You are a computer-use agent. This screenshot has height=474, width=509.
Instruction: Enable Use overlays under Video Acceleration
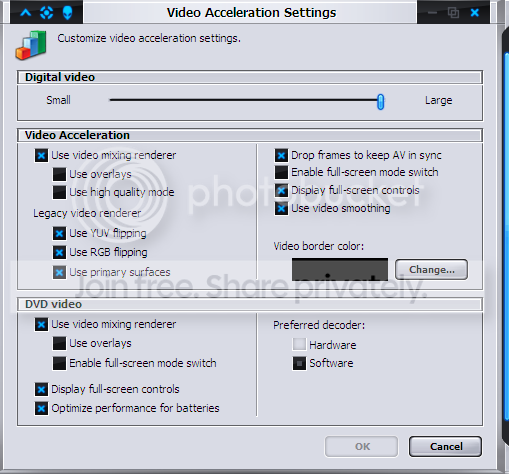(59, 174)
